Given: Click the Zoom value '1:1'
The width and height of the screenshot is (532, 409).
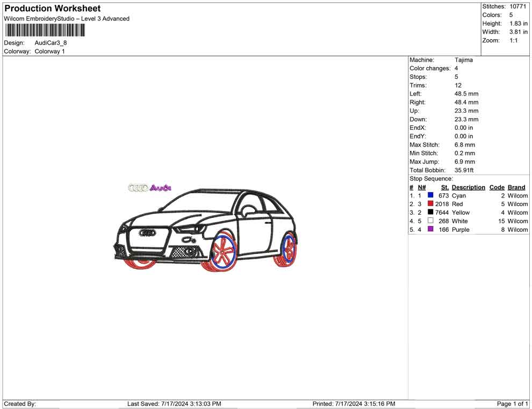Looking at the screenshot, I should click(514, 40).
